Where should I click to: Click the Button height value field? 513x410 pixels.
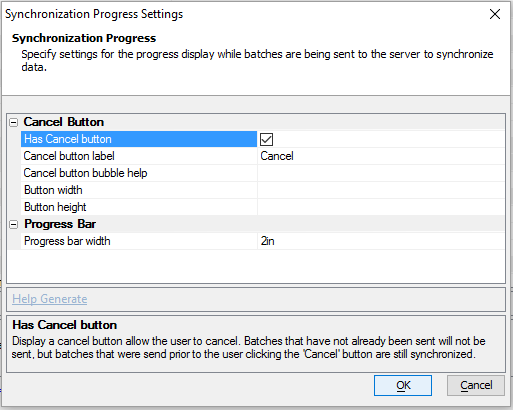tap(381, 207)
